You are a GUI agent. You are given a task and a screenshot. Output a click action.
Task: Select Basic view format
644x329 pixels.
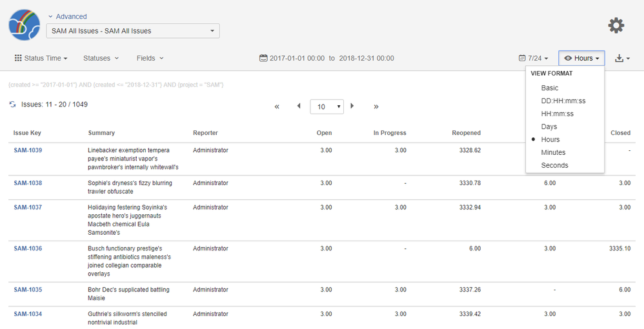click(550, 88)
